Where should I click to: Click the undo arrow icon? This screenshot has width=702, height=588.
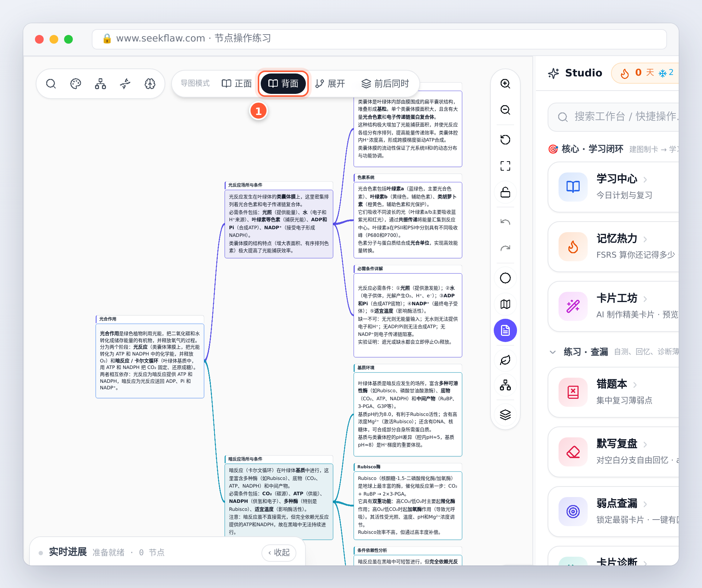pyautogui.click(x=505, y=222)
